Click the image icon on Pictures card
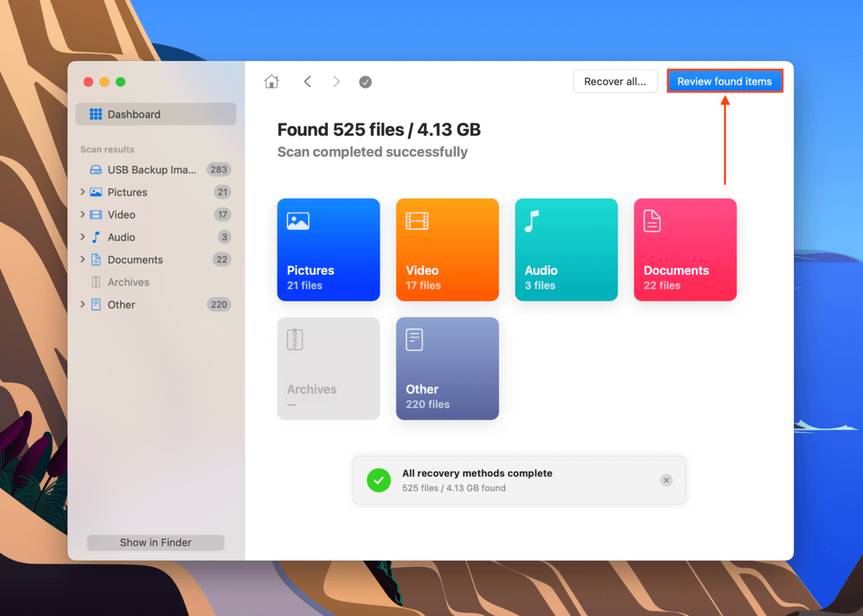 point(298,221)
